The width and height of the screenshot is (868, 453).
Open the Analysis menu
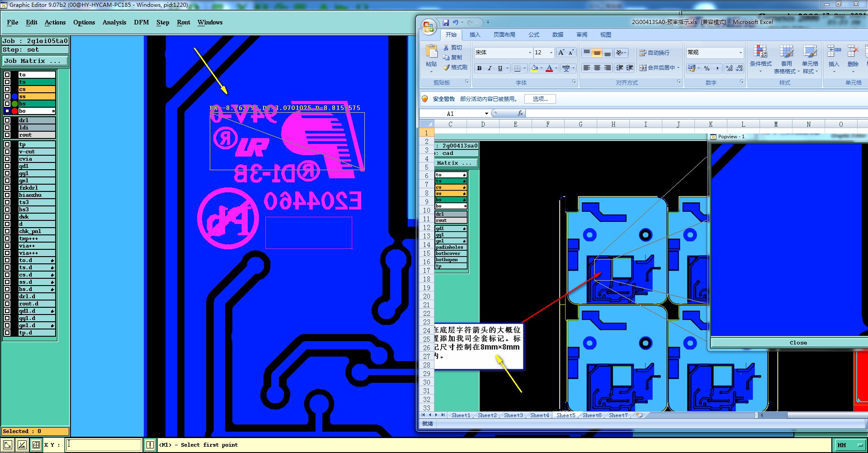[114, 22]
